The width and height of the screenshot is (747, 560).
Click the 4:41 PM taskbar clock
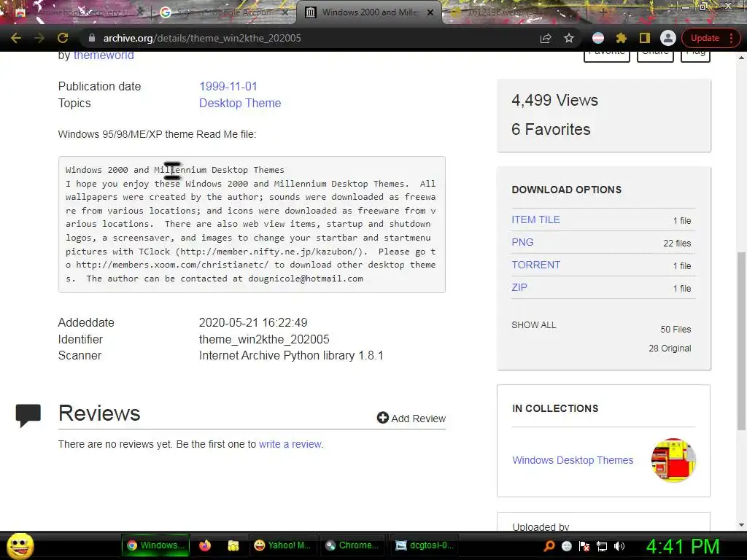pyautogui.click(x=682, y=546)
